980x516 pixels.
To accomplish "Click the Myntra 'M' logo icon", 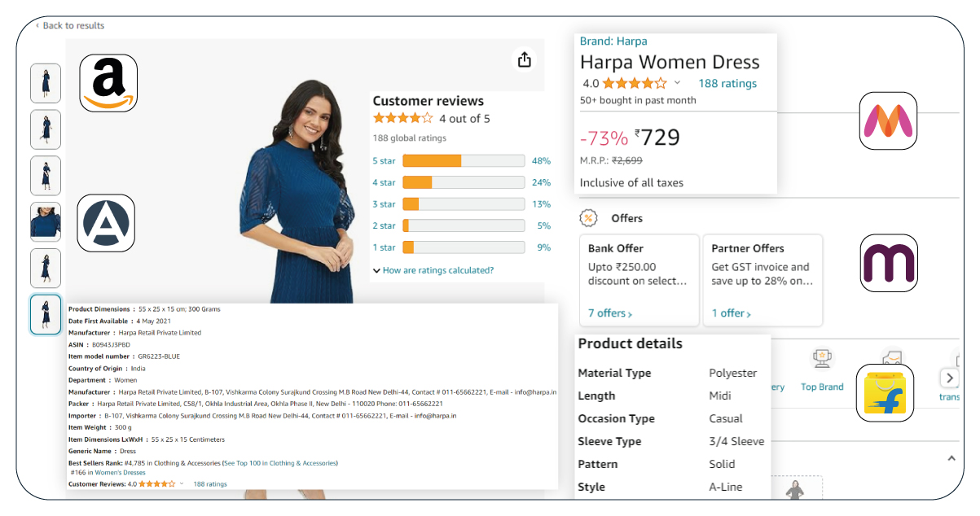I will 888,120.
